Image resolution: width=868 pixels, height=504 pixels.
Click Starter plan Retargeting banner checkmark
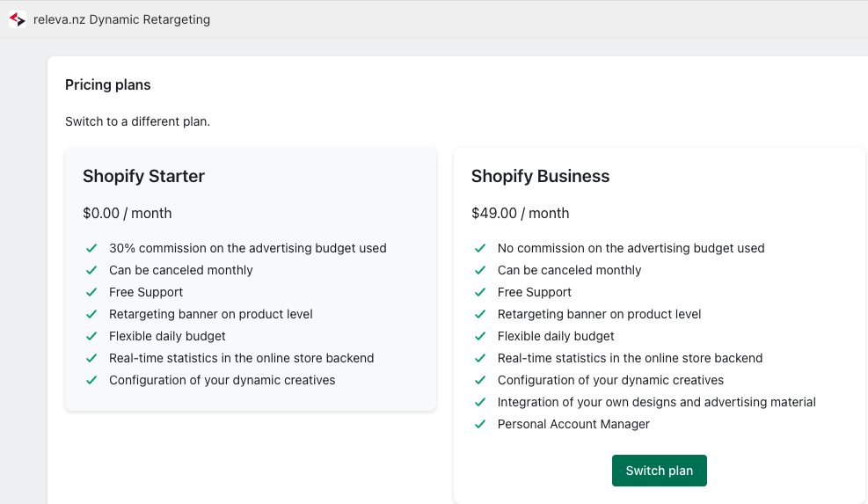coord(91,314)
